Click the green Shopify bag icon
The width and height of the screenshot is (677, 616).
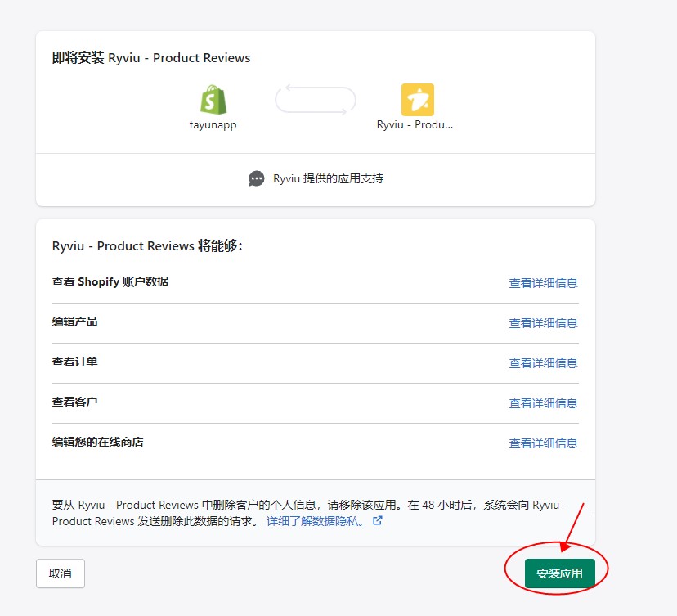click(213, 100)
